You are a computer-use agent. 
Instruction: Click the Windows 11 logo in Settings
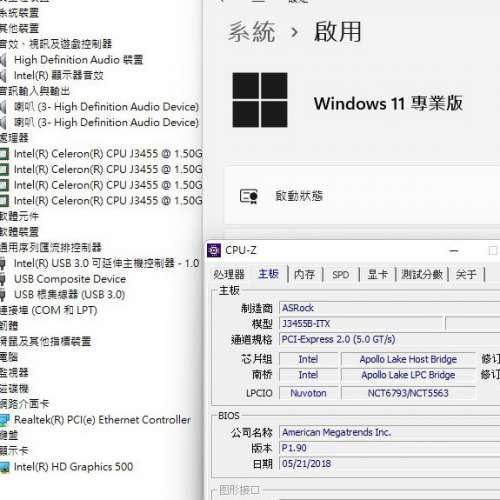click(260, 100)
